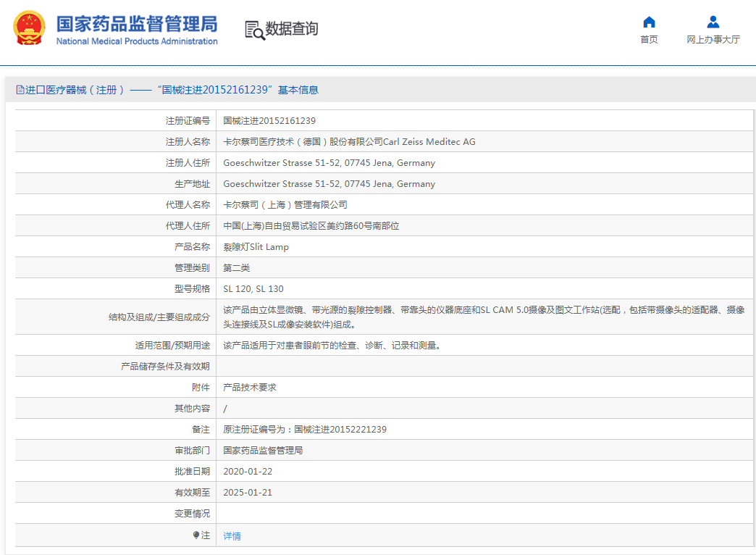Click the 适用范围/预期用途 row label
756x555 pixels.
pyautogui.click(x=172, y=346)
